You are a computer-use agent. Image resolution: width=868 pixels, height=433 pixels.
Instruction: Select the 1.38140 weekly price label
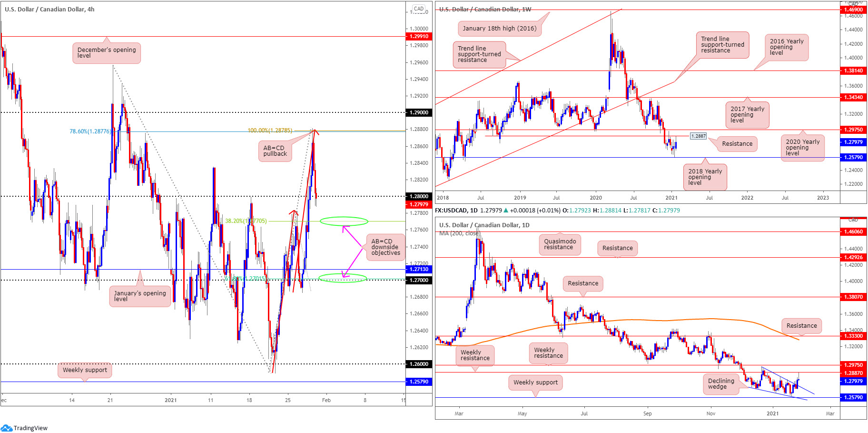[853, 70]
